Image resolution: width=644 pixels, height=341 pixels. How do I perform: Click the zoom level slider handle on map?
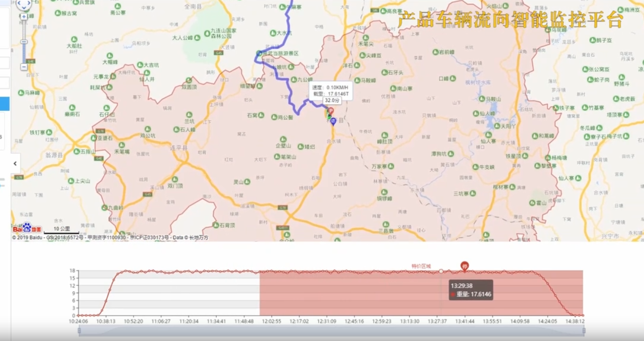click(24, 42)
